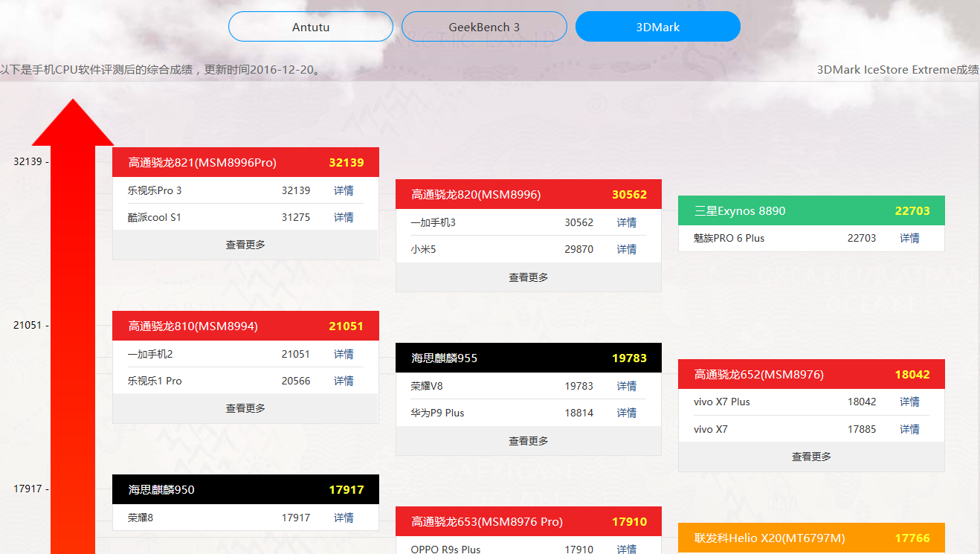Open the GeekBench 3 tab

click(483, 27)
